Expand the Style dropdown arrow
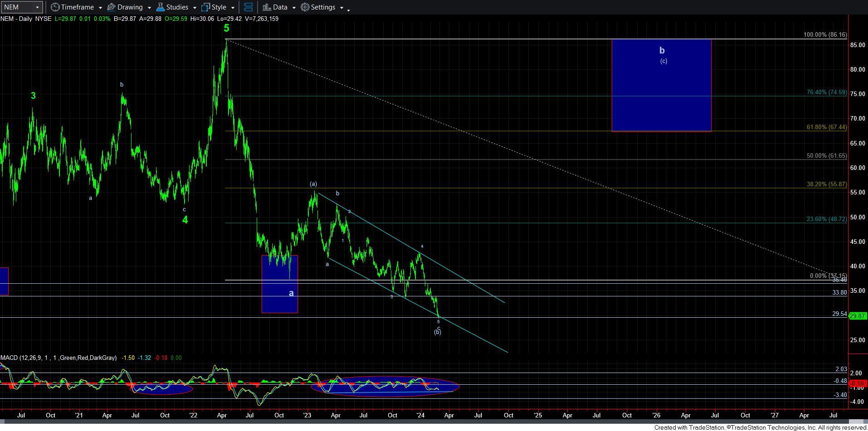This screenshot has height=431, width=868. pos(233,8)
